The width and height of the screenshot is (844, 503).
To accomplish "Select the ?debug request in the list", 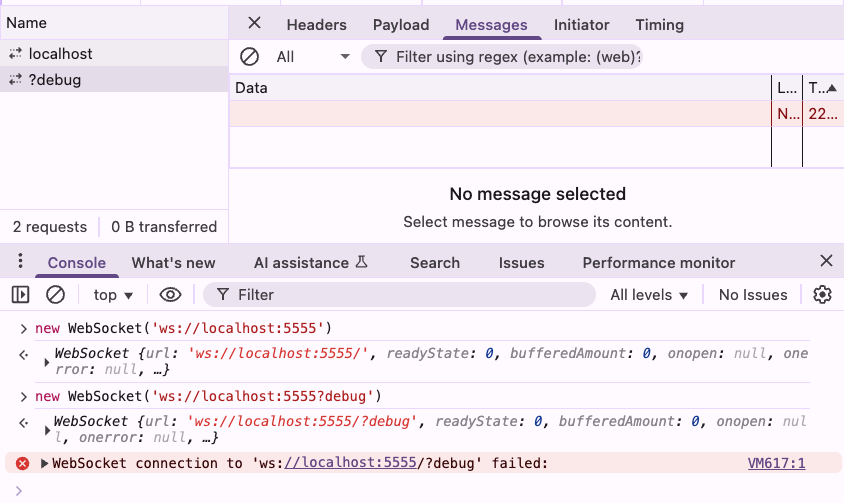I will 55,80.
